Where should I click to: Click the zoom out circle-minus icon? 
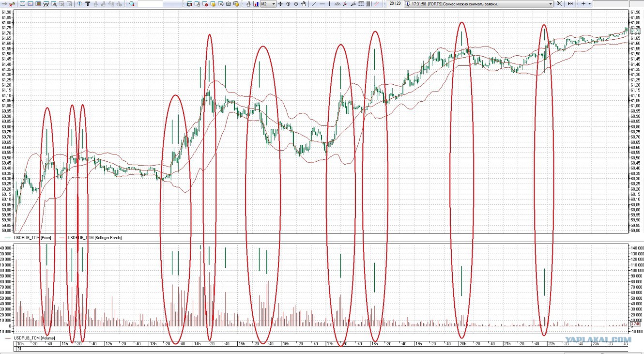tap(296, 4)
